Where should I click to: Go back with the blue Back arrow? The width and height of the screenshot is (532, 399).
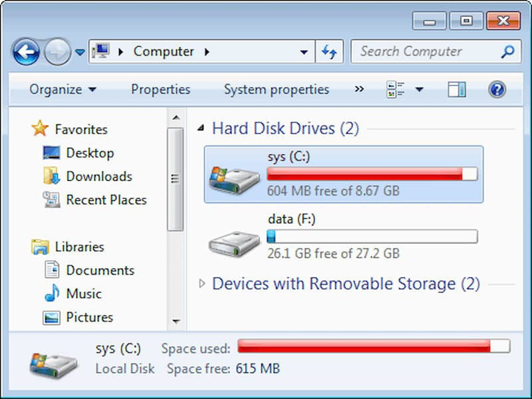click(26, 52)
